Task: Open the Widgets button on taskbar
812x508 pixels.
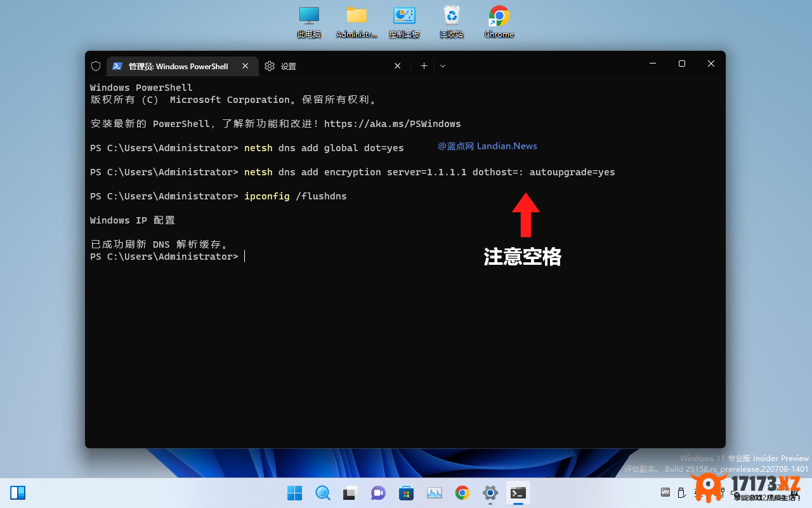Action: click(18, 493)
